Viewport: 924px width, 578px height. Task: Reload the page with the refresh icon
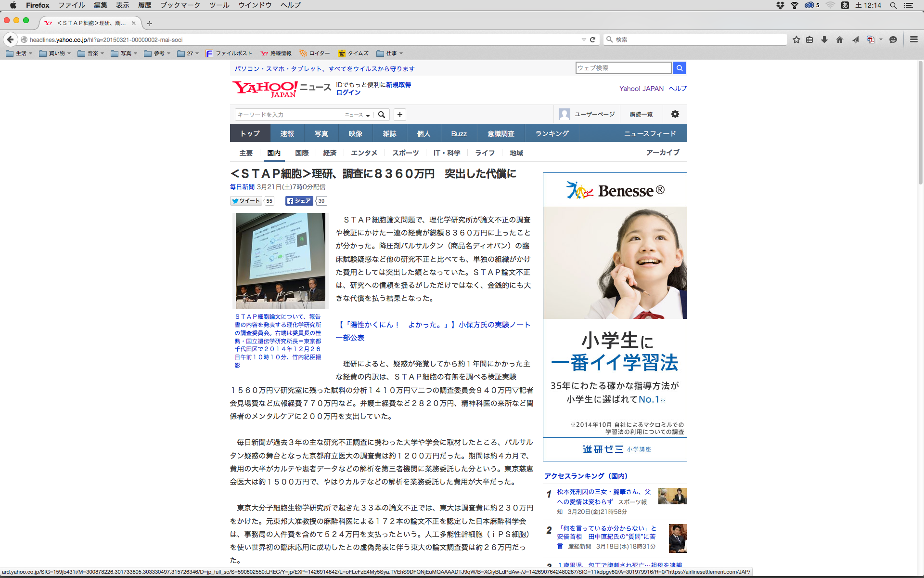coord(593,39)
